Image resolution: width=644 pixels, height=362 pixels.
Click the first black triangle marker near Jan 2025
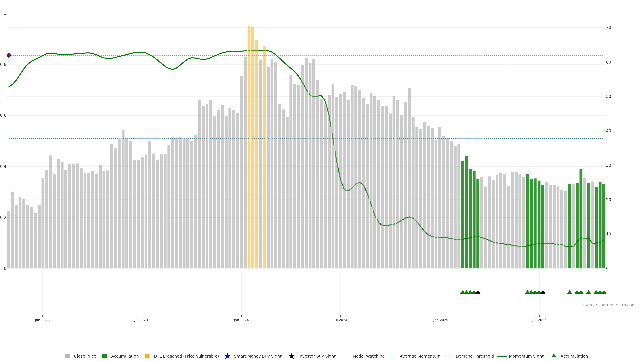click(x=478, y=292)
